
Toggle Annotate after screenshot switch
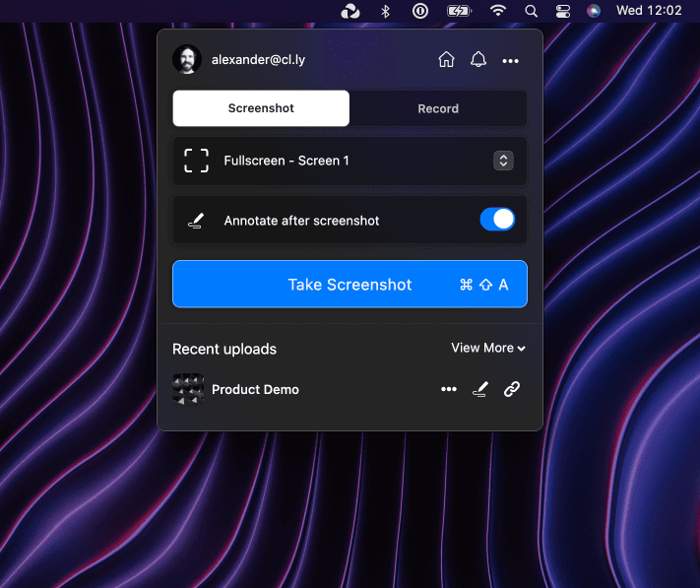tap(497, 220)
